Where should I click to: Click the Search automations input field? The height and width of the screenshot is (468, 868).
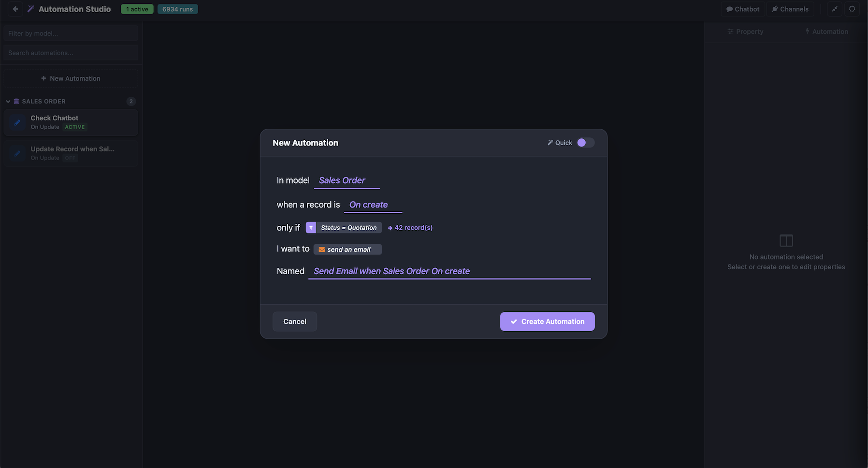tap(71, 52)
